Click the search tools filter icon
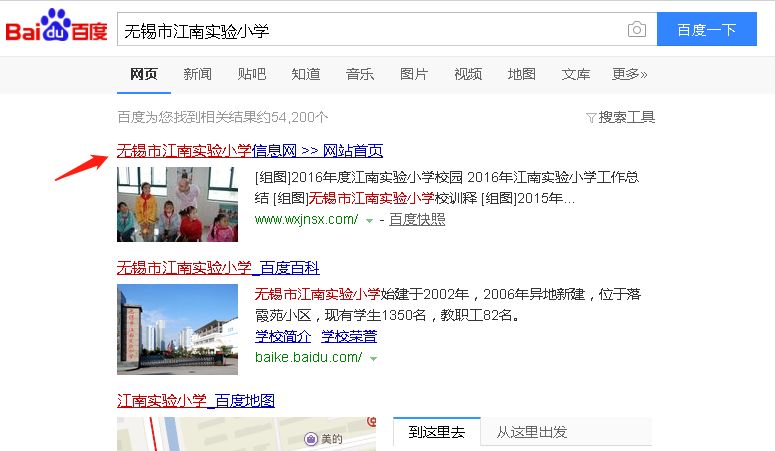 [x=591, y=118]
